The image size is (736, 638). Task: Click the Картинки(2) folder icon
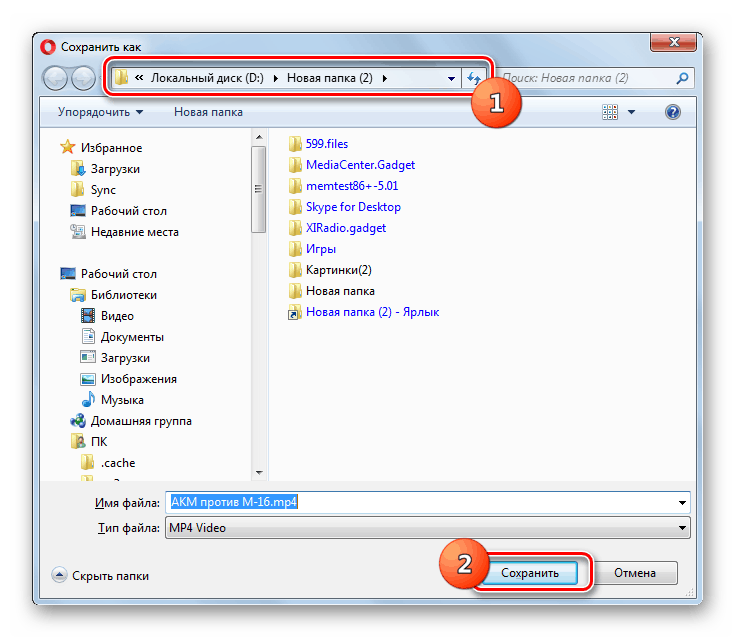point(295,270)
